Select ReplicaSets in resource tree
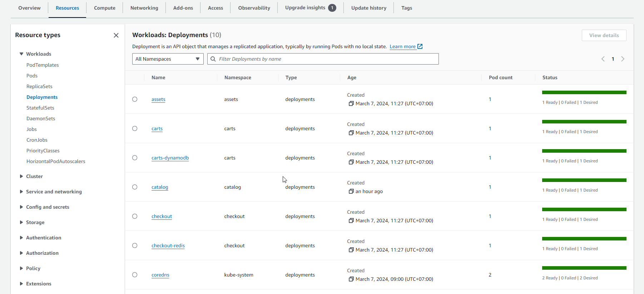Viewport: 644px width, 294px height. tap(39, 86)
